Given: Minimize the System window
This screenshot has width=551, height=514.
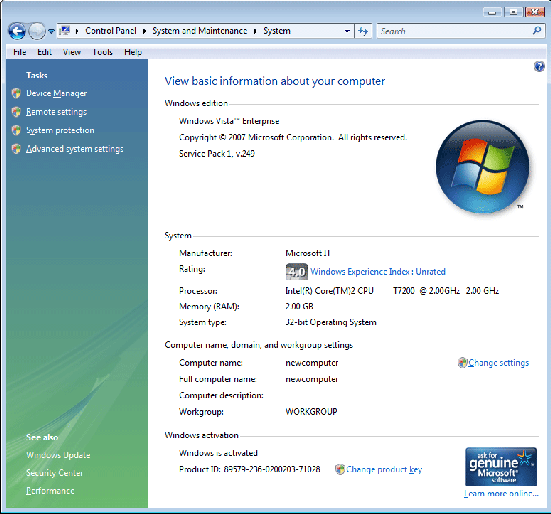Looking at the screenshot, I should 492,12.
